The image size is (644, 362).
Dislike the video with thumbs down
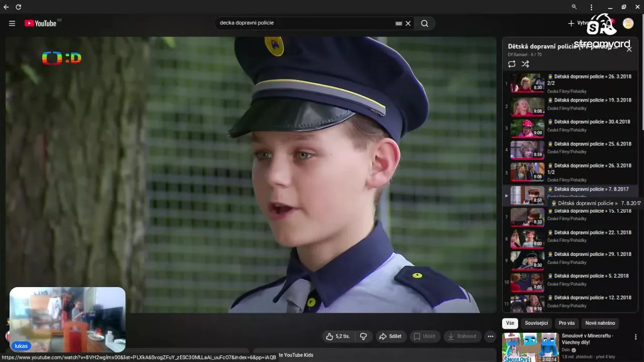pos(364,336)
